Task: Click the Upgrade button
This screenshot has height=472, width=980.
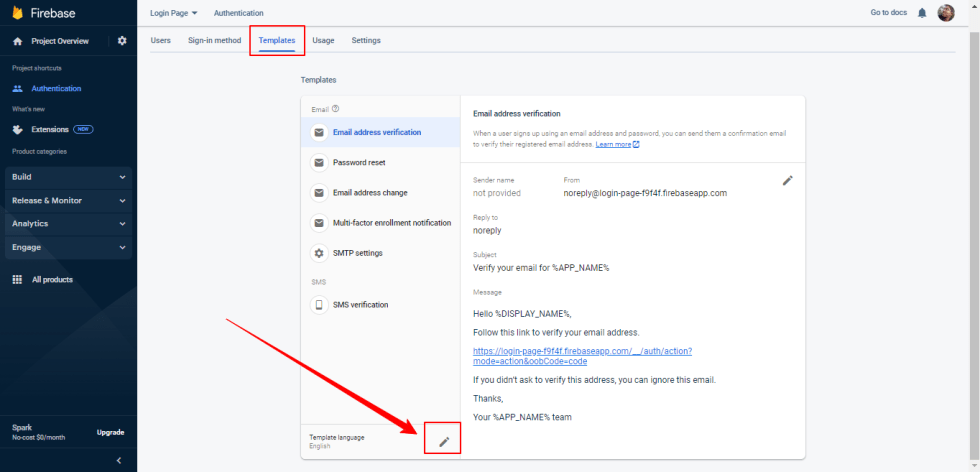Action: tap(111, 433)
